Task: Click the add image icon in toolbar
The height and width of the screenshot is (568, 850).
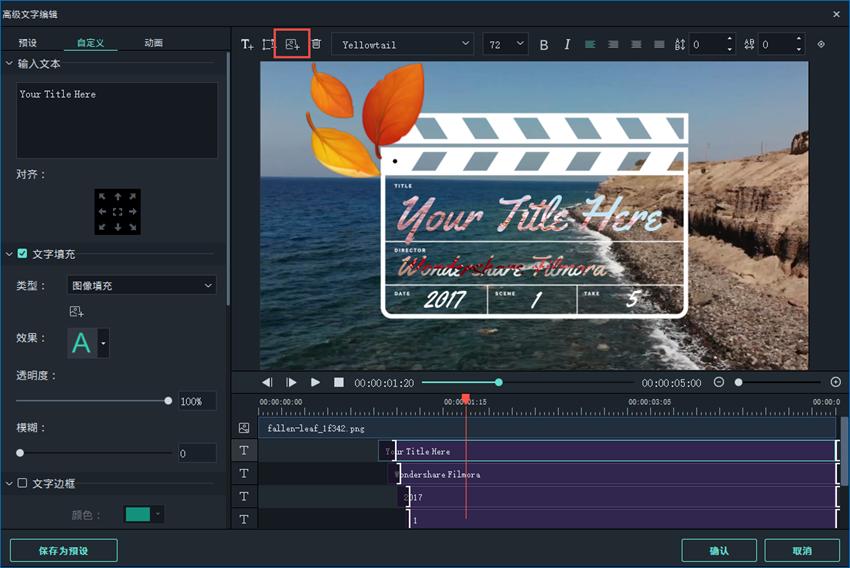Action: tap(292, 44)
